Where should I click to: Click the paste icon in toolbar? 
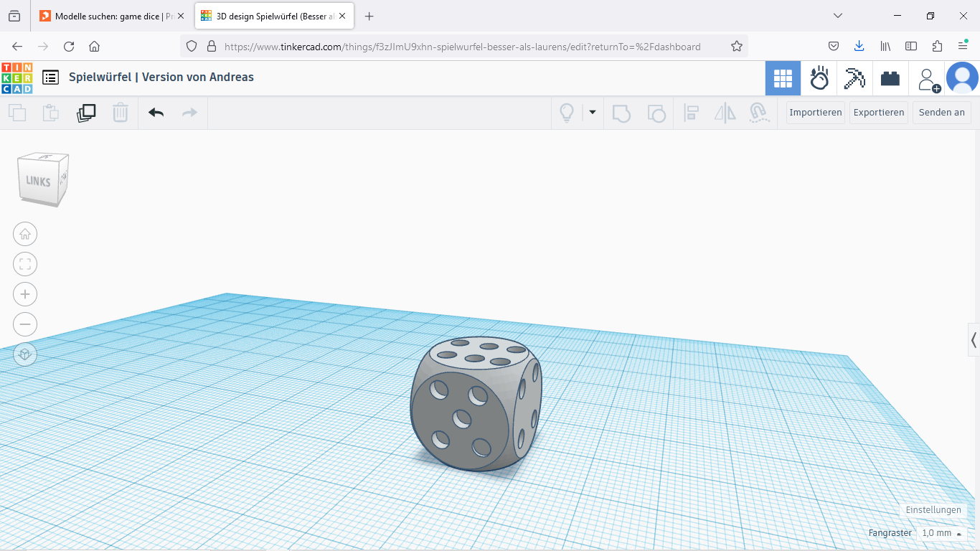(x=50, y=113)
